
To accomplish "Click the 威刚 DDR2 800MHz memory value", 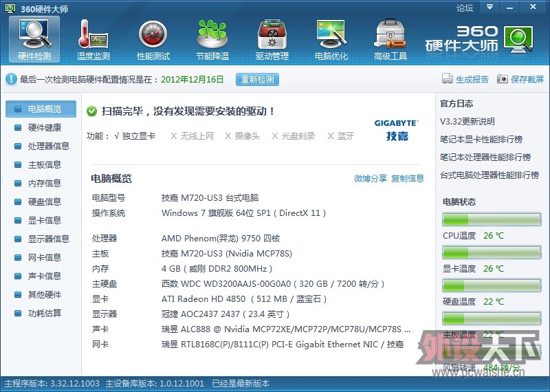I will click(217, 269).
